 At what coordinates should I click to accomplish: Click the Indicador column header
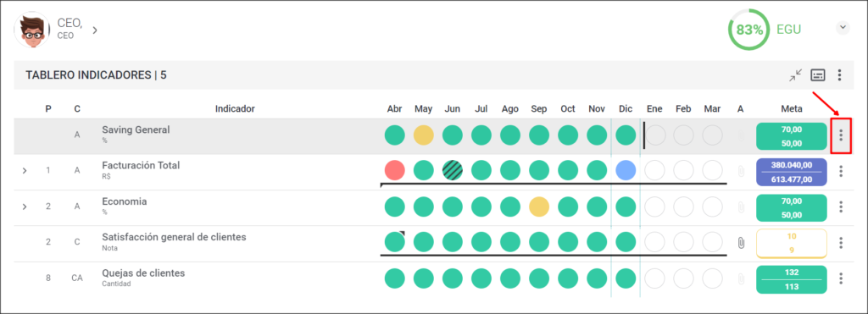(x=236, y=109)
